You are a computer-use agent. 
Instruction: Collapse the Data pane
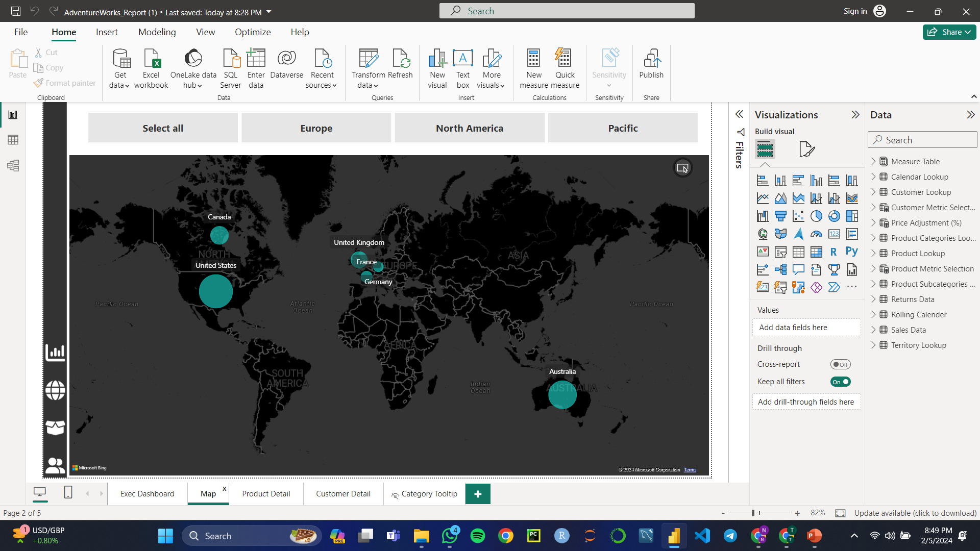pos(970,115)
